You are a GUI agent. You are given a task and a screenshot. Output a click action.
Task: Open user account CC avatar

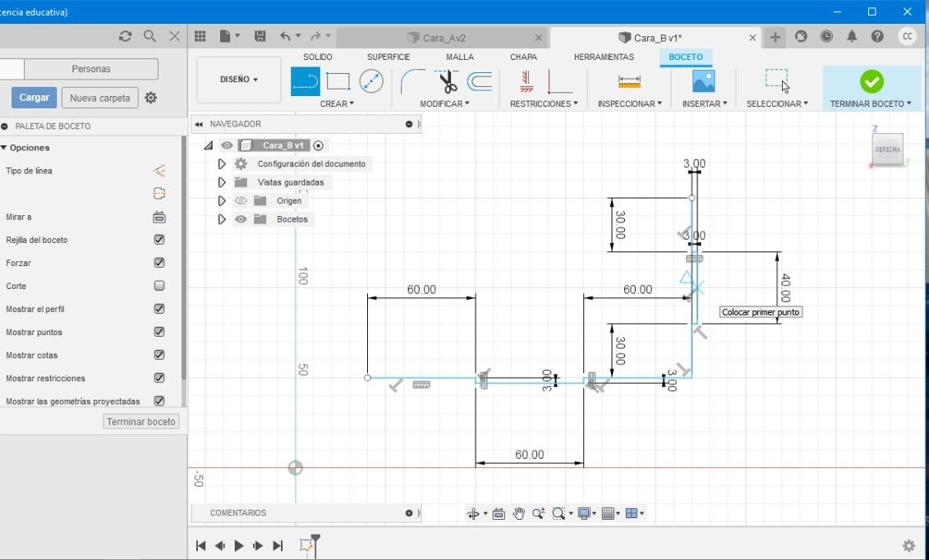[x=907, y=37]
